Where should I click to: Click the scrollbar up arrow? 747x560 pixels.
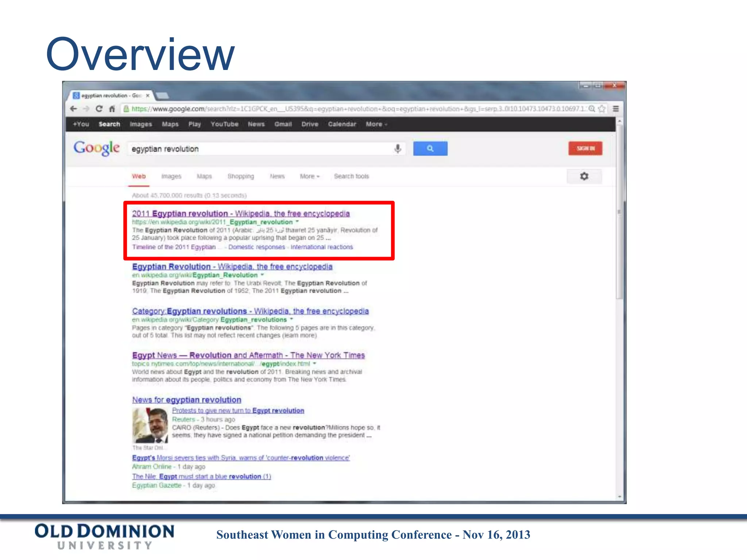(x=619, y=121)
